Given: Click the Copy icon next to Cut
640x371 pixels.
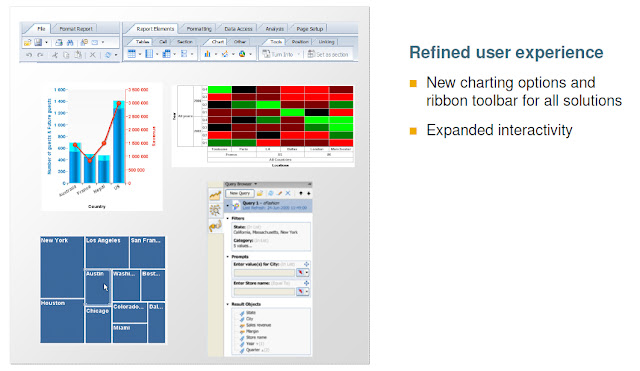Looking at the screenshot, I should [66, 55].
